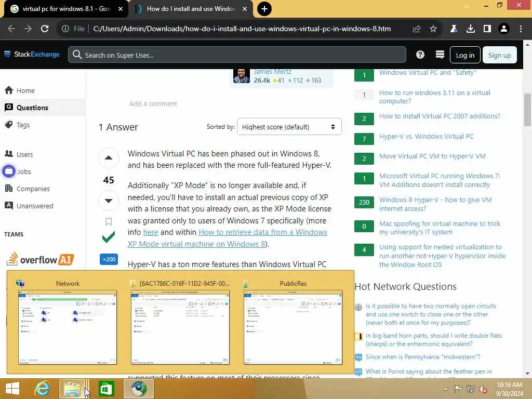Open the Stack Exchange inbox icon
This screenshot has height=399, width=532.
440,55
